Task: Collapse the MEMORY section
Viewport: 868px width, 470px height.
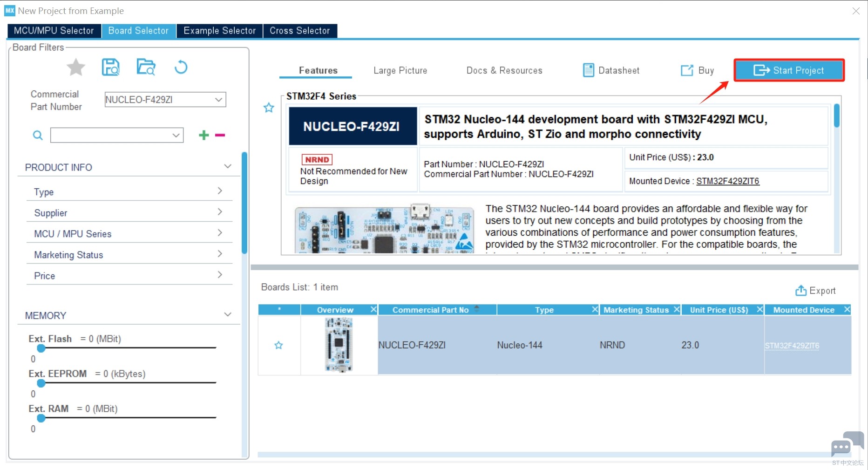Action: 228,314
